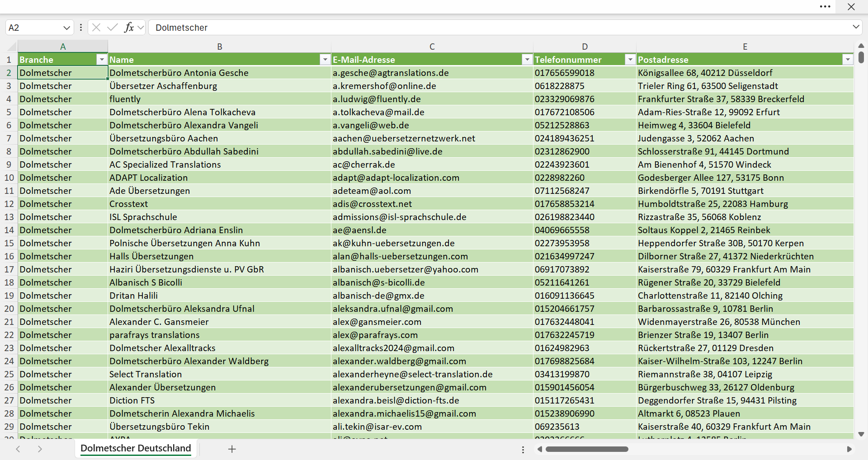Select cell with 'Dolmetscherbüro Antonia Gesche'

coord(219,73)
